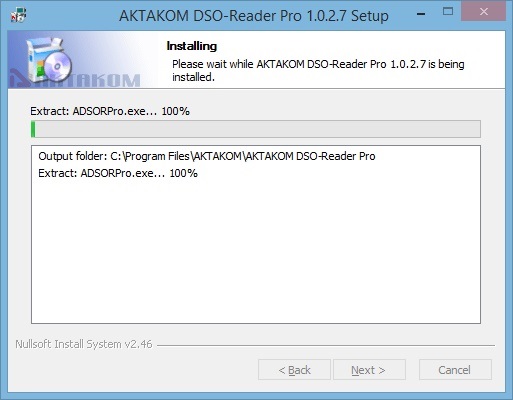This screenshot has height=400, width=513.
Task: Click the Extract status label above the progress bar
Action: 110,111
